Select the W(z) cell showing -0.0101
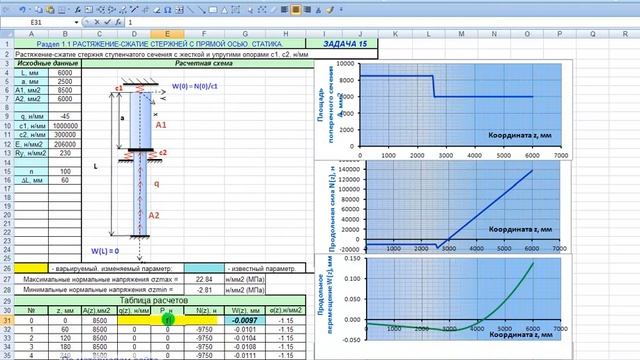Screen dimensions: 640x360 244,329
